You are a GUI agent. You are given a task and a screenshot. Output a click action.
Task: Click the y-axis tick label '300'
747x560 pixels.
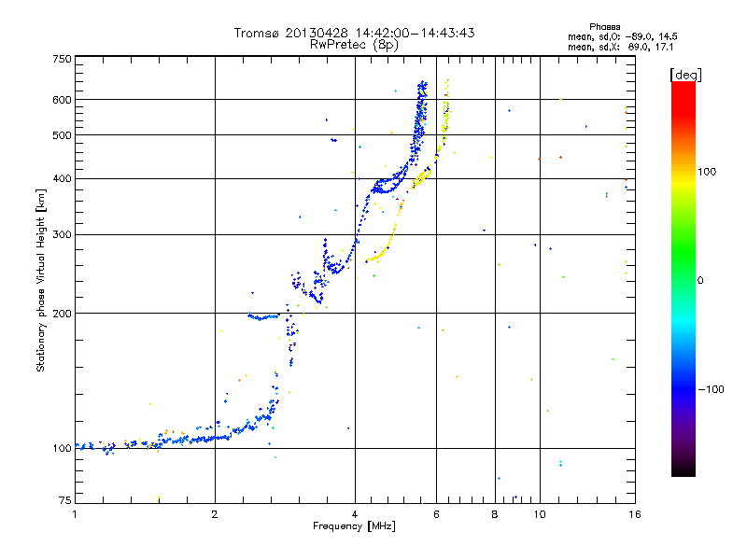(x=62, y=234)
